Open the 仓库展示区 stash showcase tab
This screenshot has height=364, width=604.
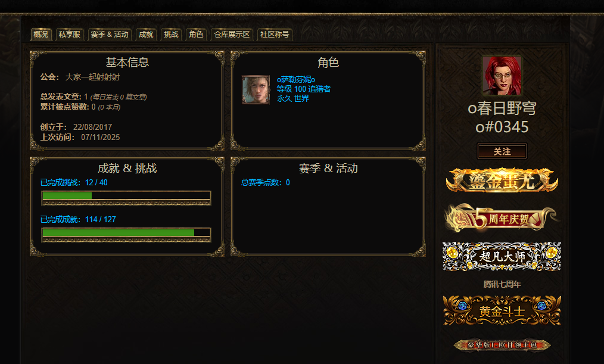coord(232,35)
